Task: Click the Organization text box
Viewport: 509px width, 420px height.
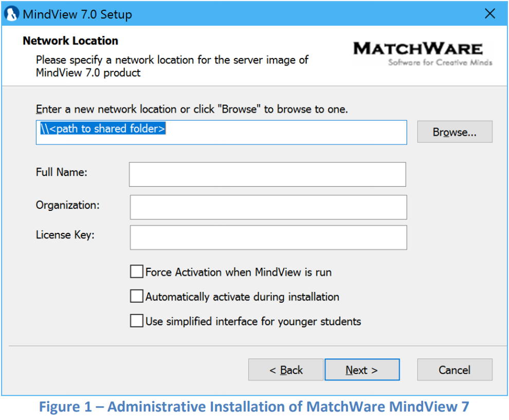Action: click(268, 207)
